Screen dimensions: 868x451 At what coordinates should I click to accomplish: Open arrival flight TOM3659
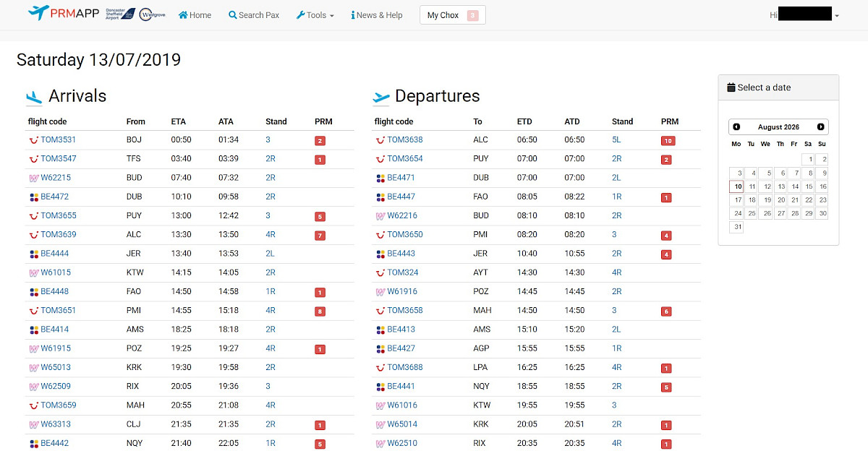(58, 405)
